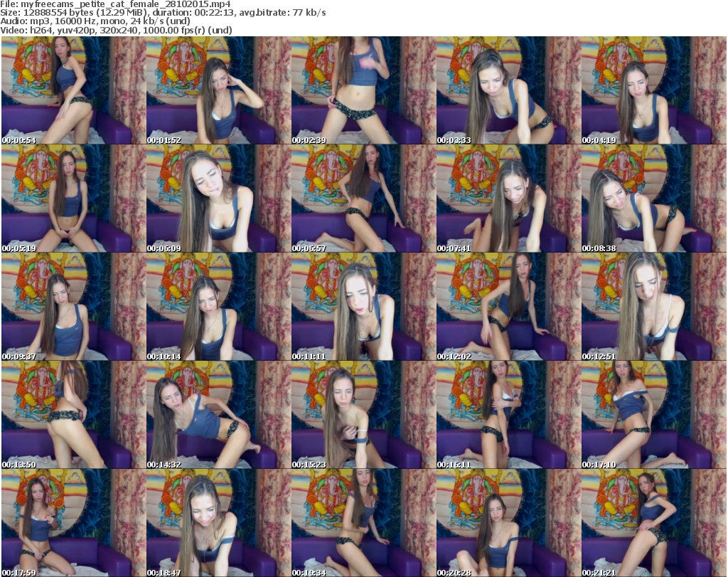728x577 pixels.
Task: Select the thumbnail at 00:12:51
Action: pyautogui.click(x=654, y=307)
